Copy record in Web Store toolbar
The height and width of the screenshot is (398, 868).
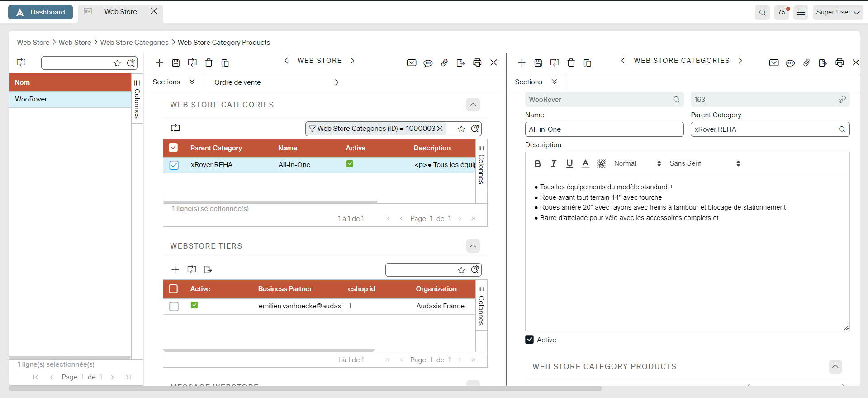click(x=225, y=63)
